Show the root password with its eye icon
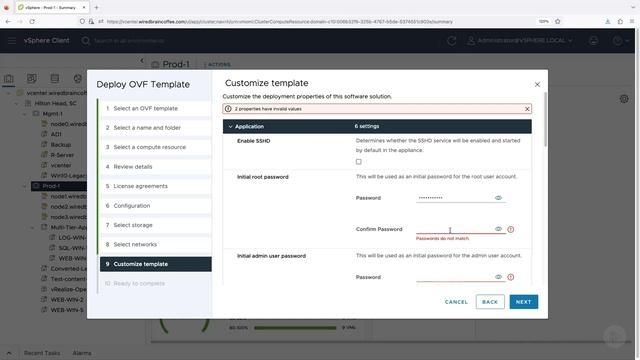Viewport: 640px width, 360px height. (498, 198)
